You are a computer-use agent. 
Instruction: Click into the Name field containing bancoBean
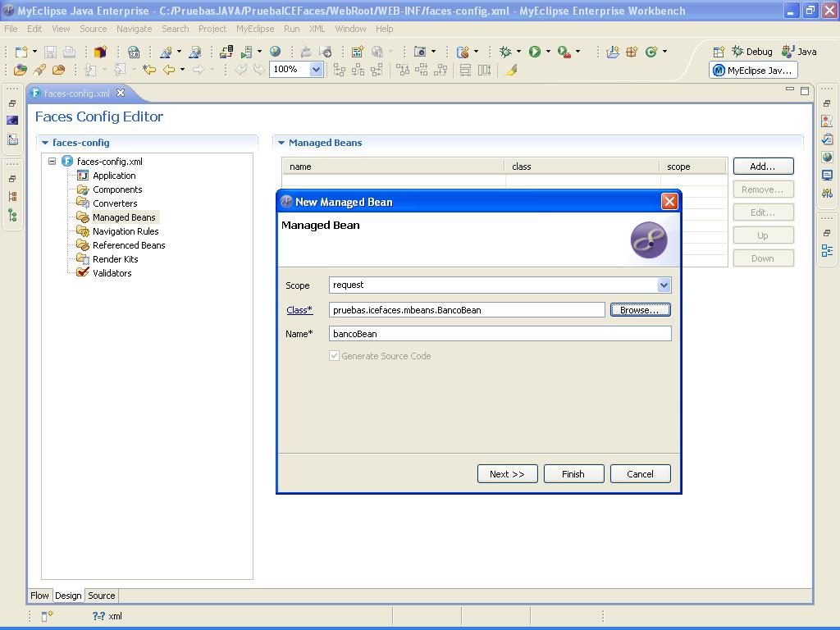(x=500, y=333)
